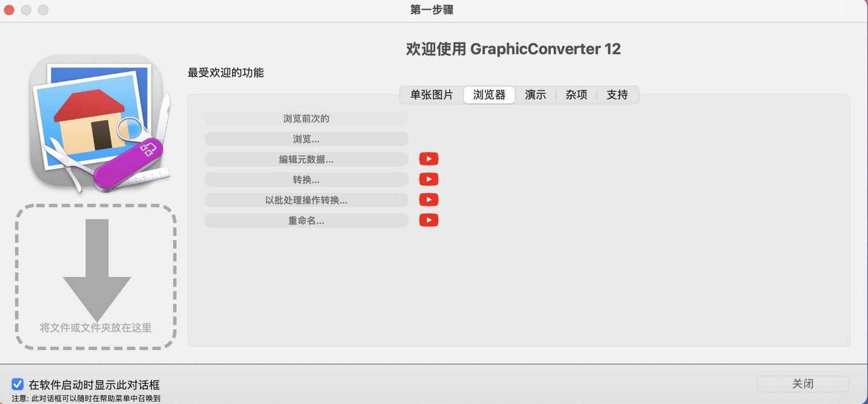Open YouTube video for 重命名
The height and width of the screenshot is (404, 868).
pyautogui.click(x=429, y=220)
